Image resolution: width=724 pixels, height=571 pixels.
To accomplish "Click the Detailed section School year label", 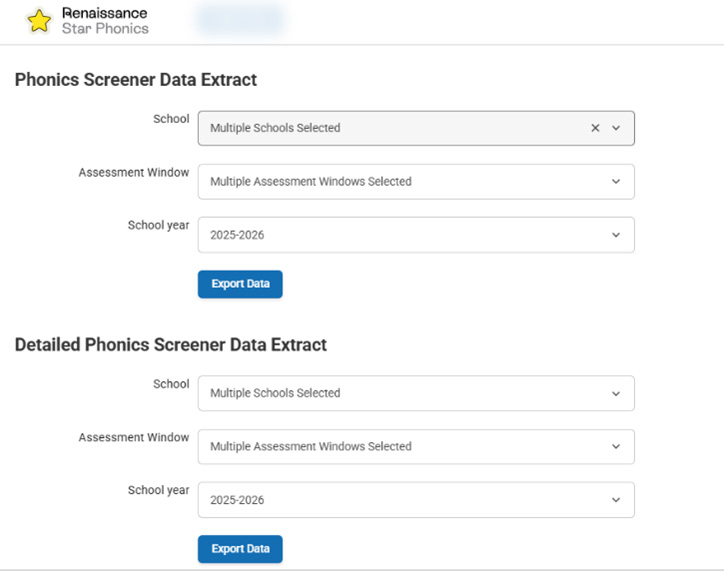I will point(158,490).
